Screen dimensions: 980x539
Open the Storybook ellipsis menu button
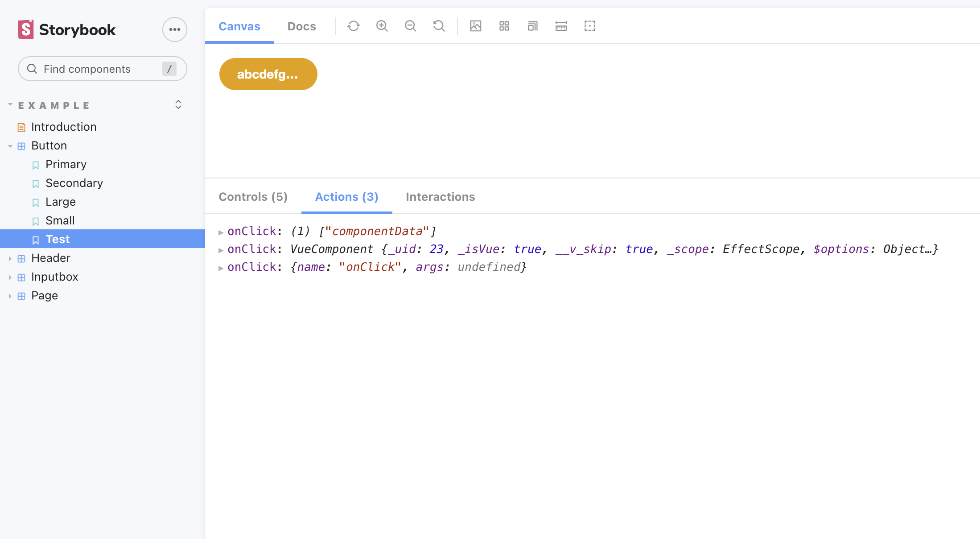(175, 29)
